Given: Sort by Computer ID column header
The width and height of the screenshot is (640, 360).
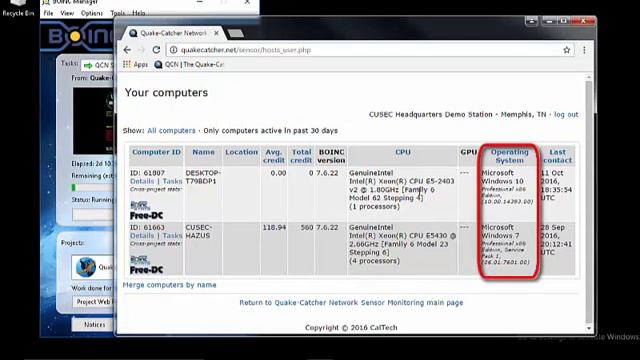Looking at the screenshot, I should click(x=156, y=152).
